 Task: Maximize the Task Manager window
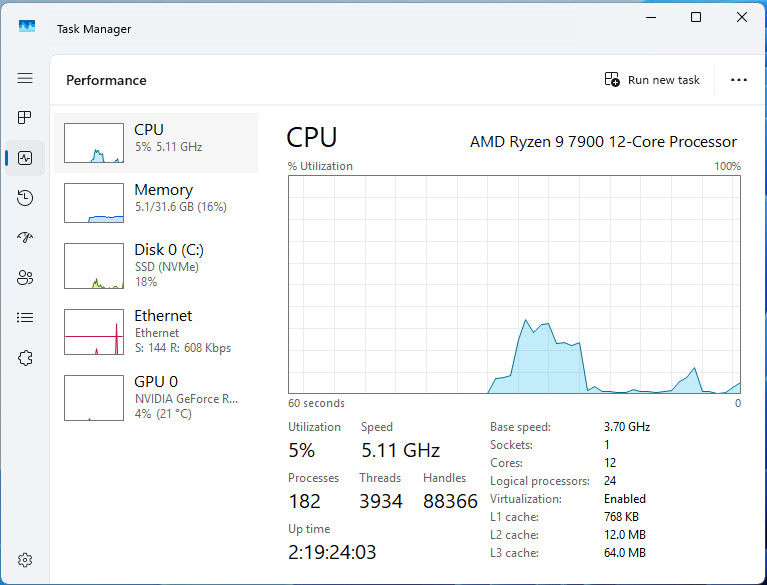click(696, 18)
